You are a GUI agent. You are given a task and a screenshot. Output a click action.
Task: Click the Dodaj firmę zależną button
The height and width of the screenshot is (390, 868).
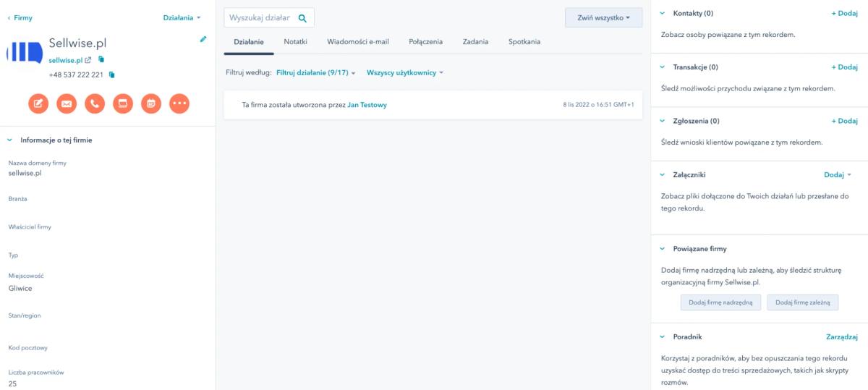[803, 302]
